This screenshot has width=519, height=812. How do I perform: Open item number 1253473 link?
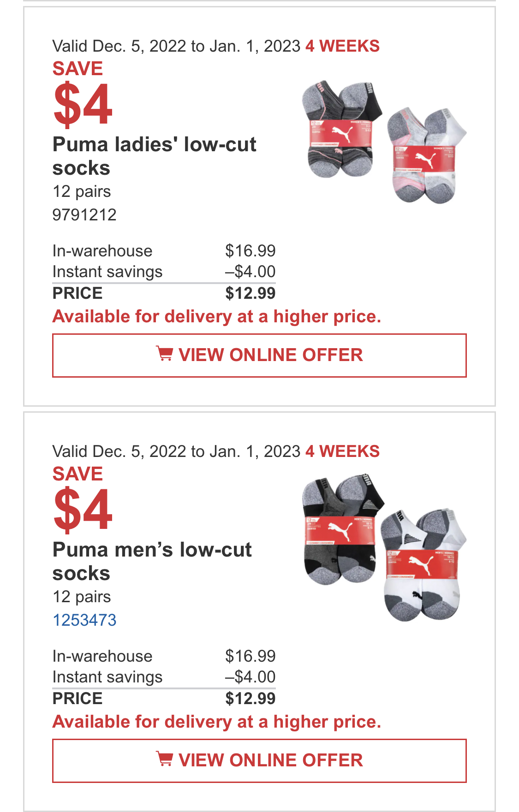84,620
